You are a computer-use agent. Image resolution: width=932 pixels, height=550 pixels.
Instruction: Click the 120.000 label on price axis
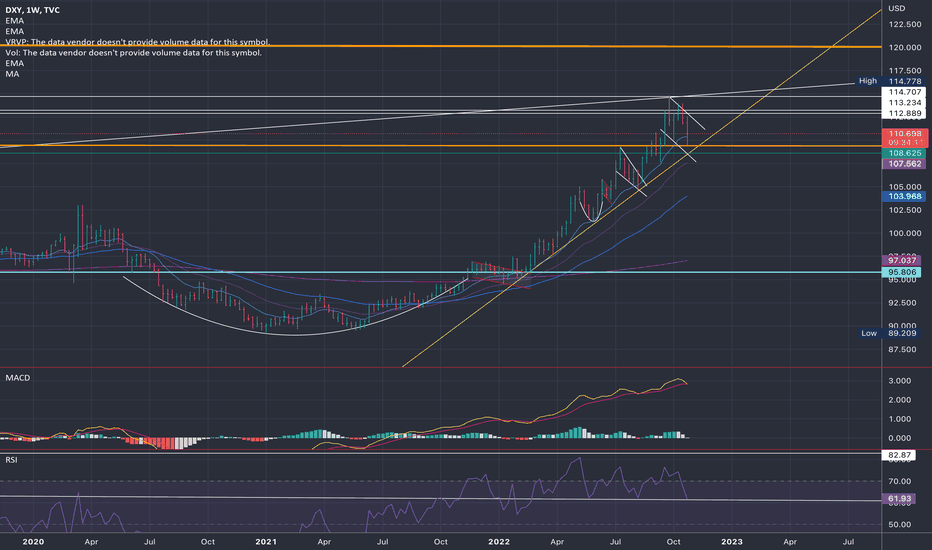[905, 48]
